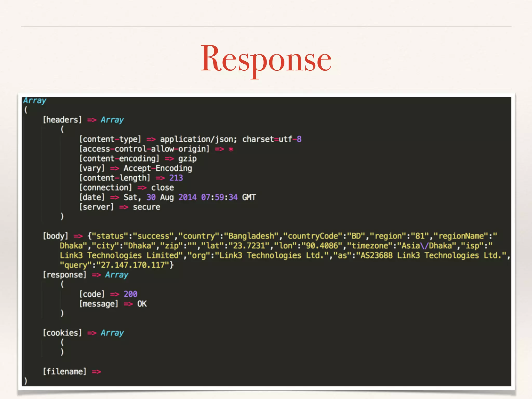Click the top-level Array keyword
Viewport: 532px width, 399px height.
point(35,101)
